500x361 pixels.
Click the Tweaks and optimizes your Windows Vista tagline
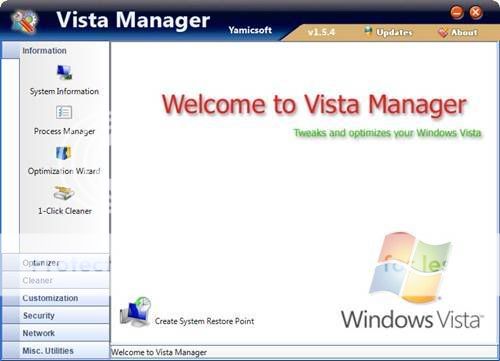pyautogui.click(x=387, y=133)
